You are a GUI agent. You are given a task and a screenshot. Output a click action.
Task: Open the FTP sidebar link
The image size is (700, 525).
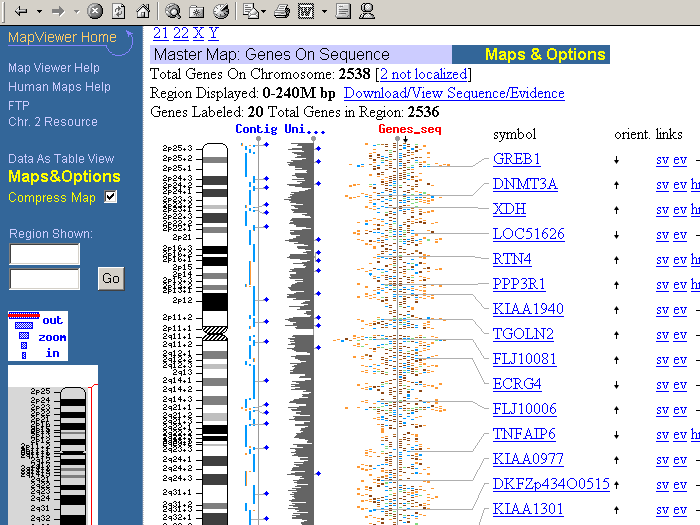coord(19,106)
